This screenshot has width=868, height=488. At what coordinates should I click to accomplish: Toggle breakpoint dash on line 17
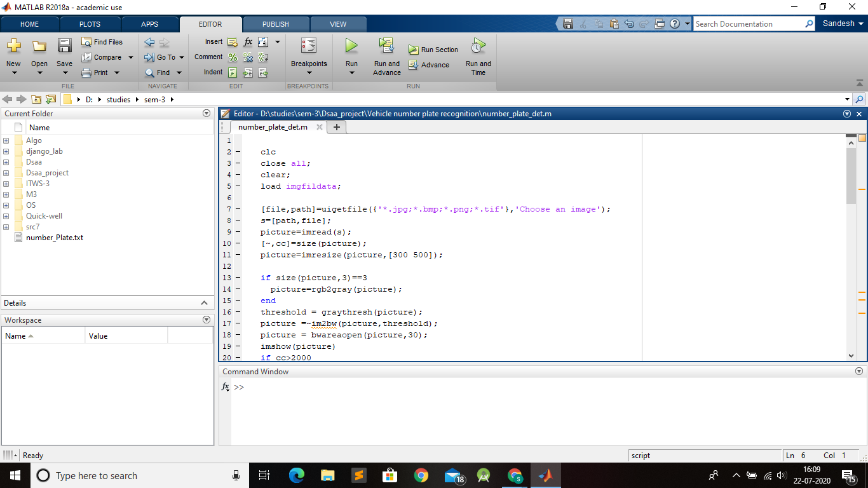[x=238, y=323]
